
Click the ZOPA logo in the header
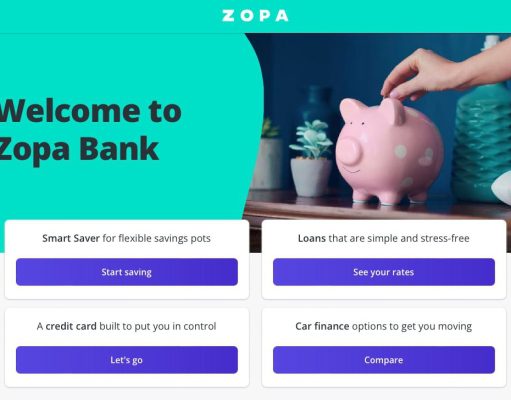[255, 16]
